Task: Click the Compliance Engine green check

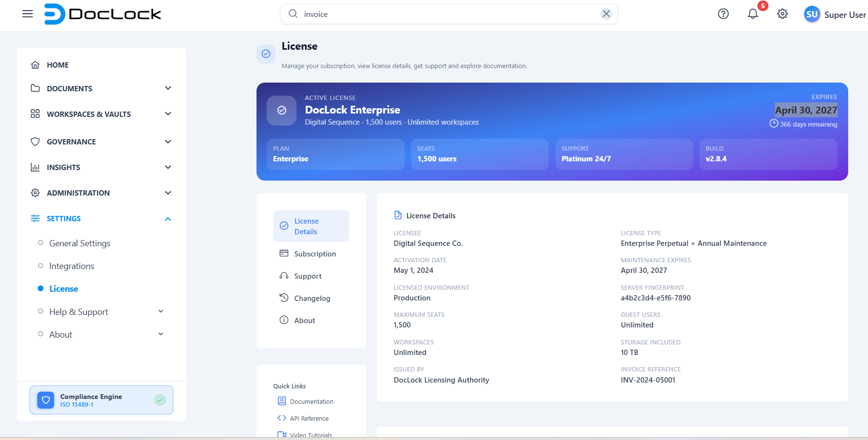Action: 160,400
